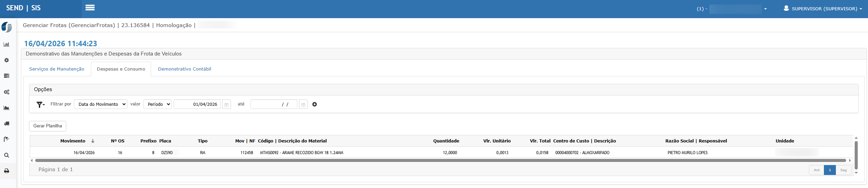The height and width of the screenshot is (188, 868).
Task: Click the printer icon in sidebar
Action: (6, 171)
